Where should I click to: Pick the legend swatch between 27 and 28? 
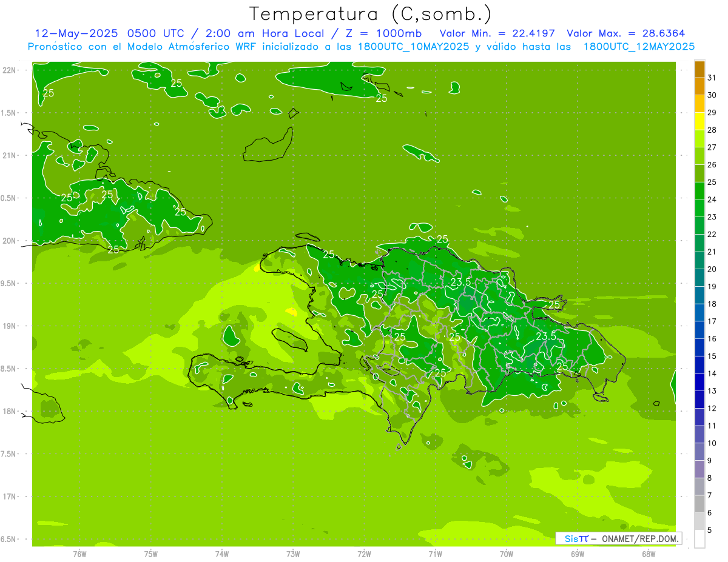699,138
